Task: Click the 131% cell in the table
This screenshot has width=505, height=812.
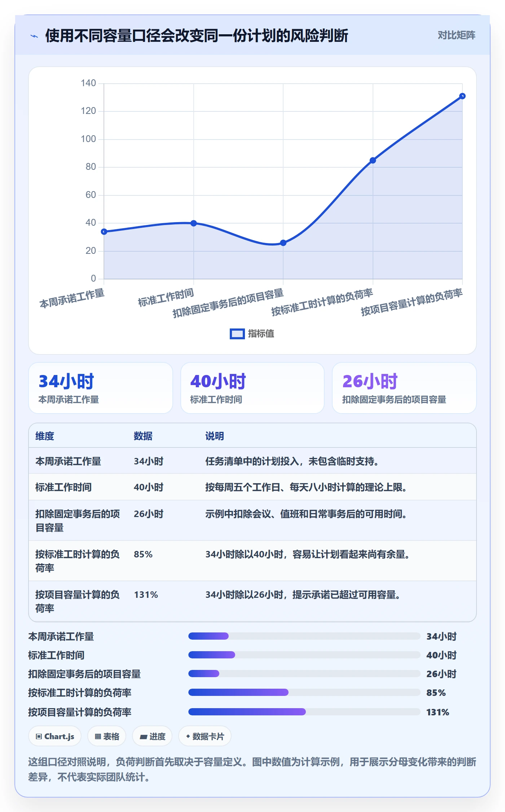Action: (x=146, y=595)
